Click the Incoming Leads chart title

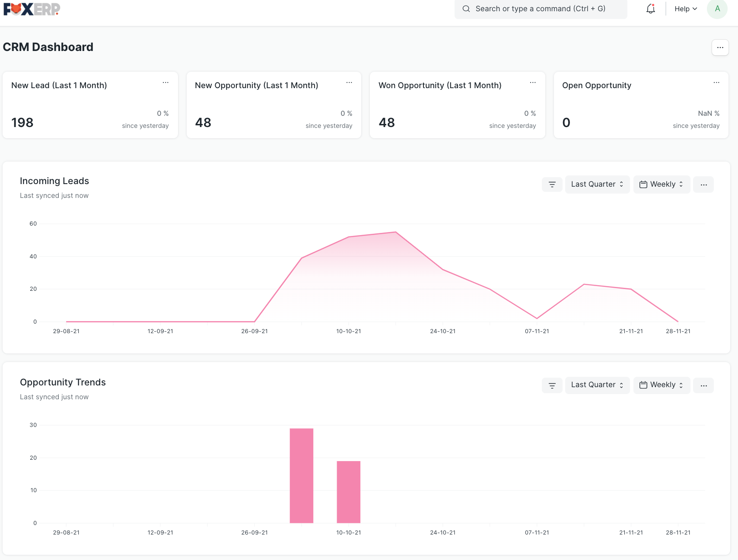pos(54,181)
